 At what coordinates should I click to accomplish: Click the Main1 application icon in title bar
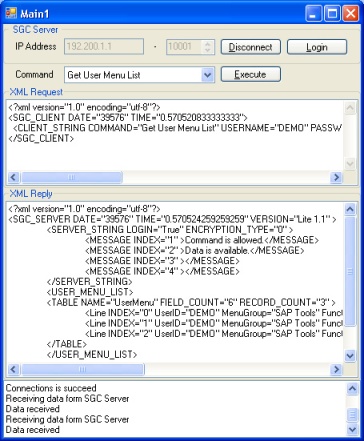11,13
